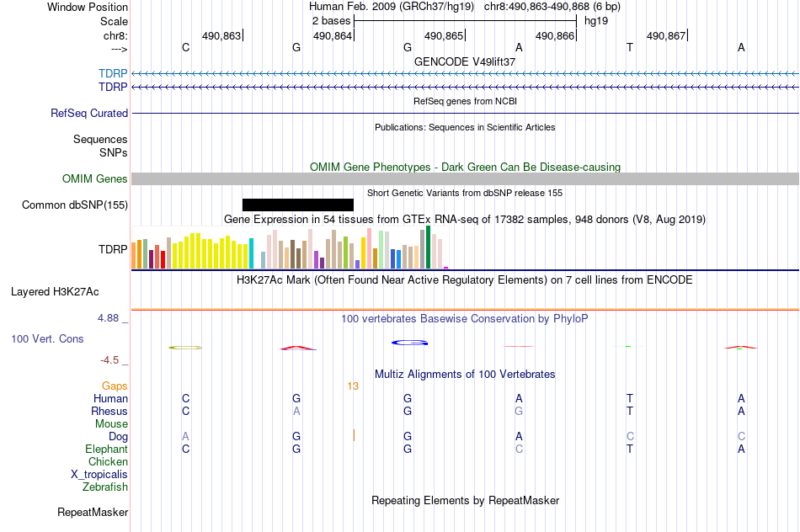
Task: Select the X_tropicalis species row label
Action: (x=99, y=475)
